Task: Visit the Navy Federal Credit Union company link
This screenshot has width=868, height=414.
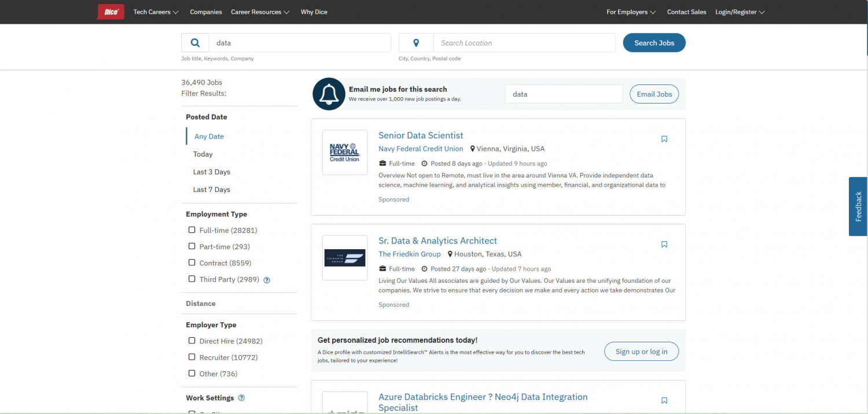Action: pyautogui.click(x=421, y=149)
